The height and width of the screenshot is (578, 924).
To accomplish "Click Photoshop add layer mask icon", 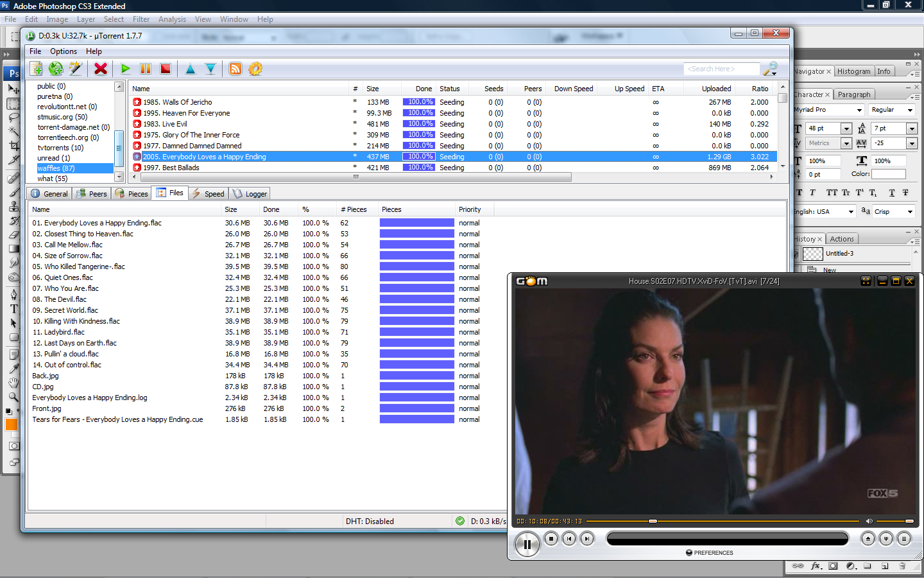I will 833,566.
